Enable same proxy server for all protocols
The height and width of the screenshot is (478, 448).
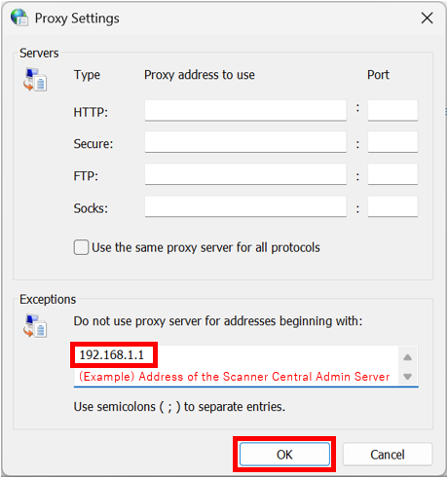tap(81, 247)
